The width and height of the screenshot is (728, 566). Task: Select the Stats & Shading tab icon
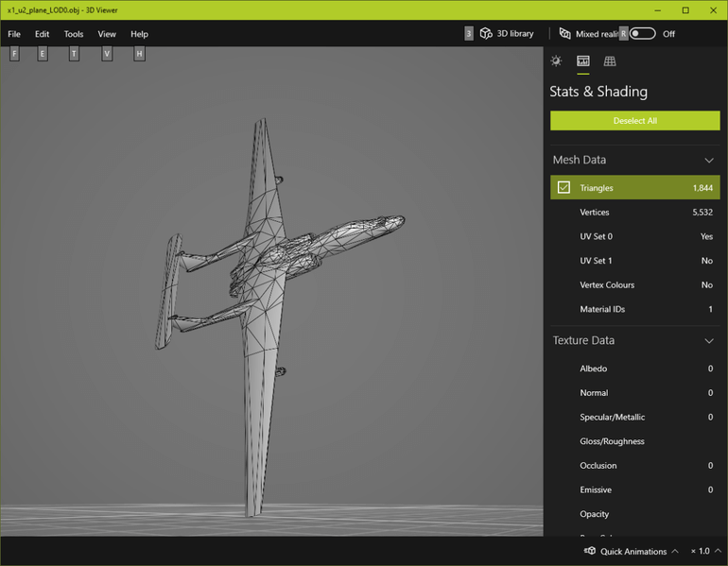[x=583, y=60]
